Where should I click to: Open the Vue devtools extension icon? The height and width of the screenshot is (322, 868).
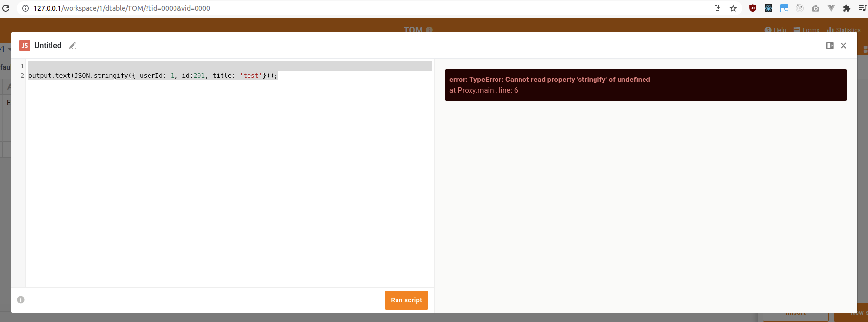831,8
